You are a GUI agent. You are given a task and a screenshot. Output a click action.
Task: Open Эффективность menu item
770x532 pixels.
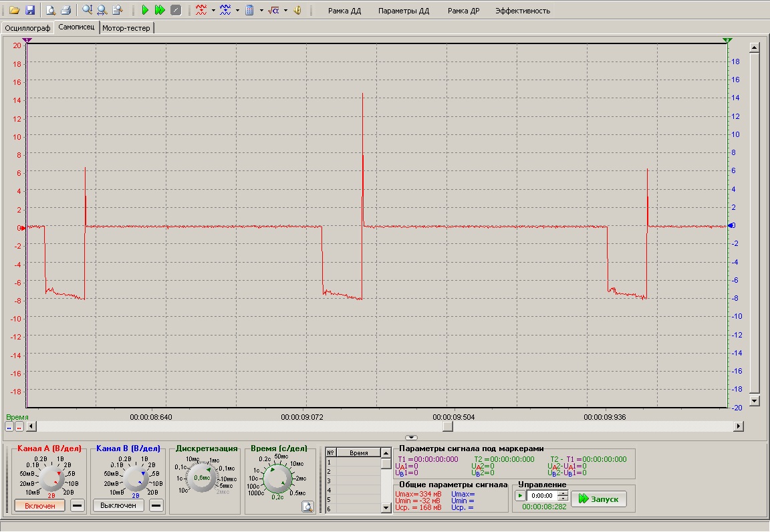tap(523, 11)
